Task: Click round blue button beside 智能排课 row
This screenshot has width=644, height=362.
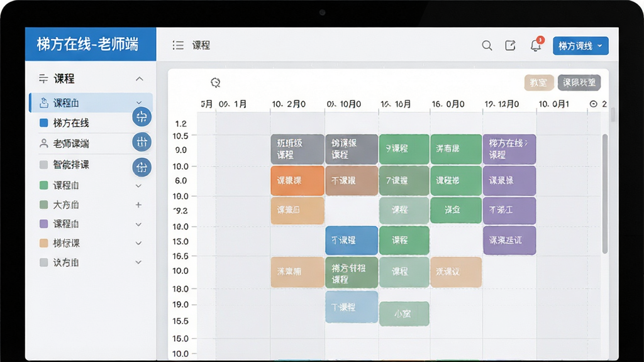Action: point(142,167)
